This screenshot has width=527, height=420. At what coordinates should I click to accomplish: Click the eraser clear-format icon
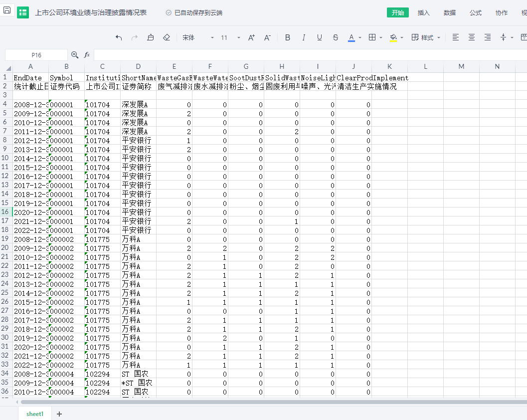click(x=167, y=37)
